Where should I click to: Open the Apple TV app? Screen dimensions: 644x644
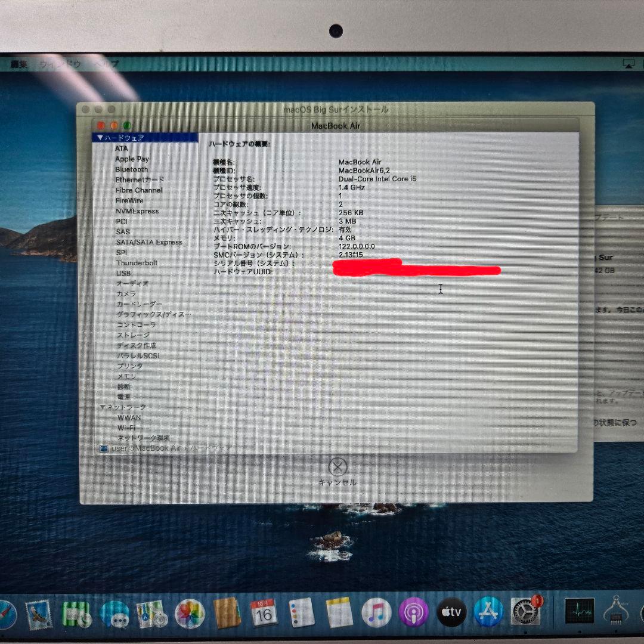pos(451,613)
